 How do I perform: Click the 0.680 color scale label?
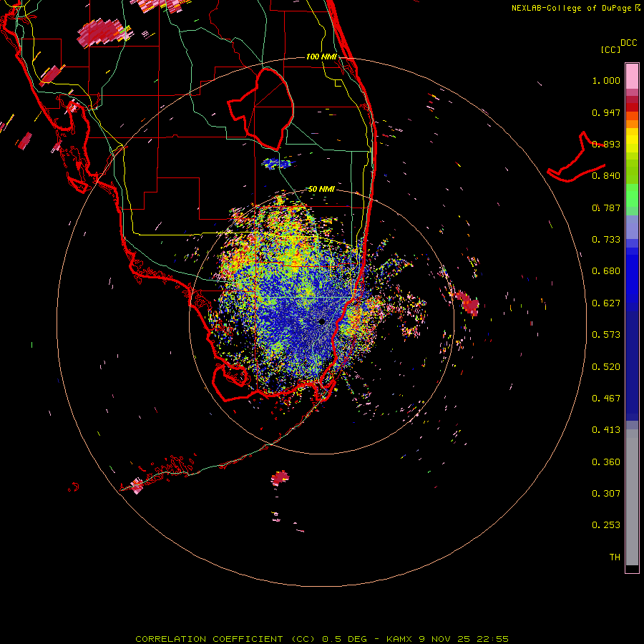tap(606, 271)
